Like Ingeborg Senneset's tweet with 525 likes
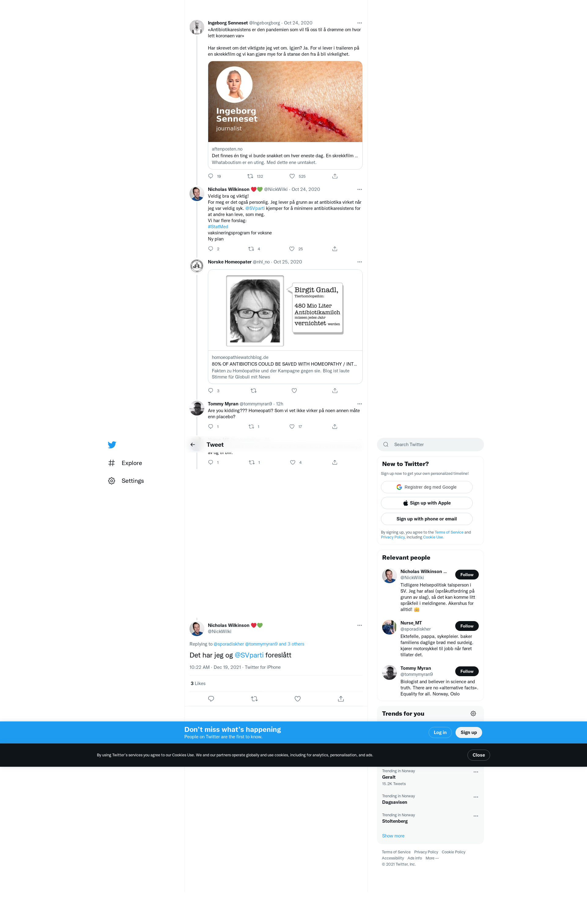 pos(292,176)
